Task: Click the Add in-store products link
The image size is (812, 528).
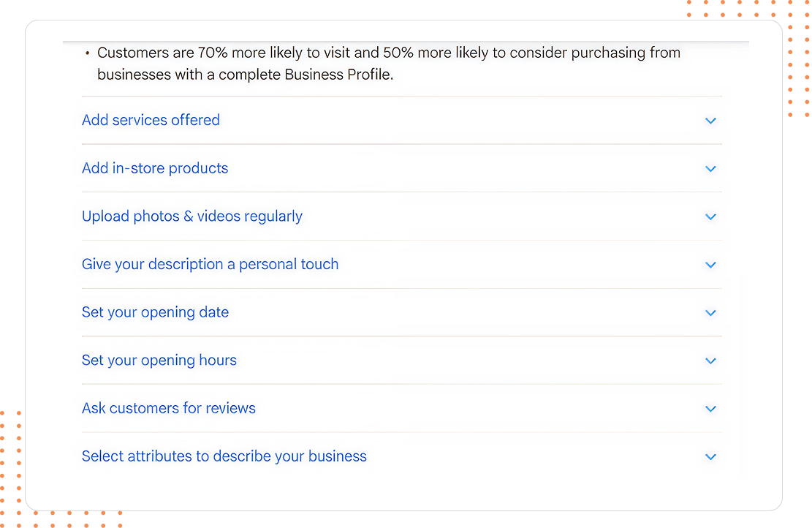Action: (155, 168)
